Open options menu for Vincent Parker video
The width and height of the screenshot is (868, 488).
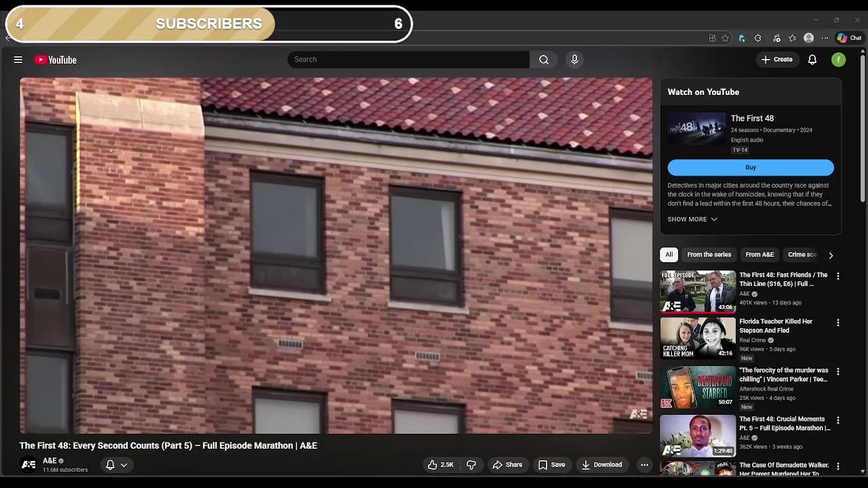point(837,372)
